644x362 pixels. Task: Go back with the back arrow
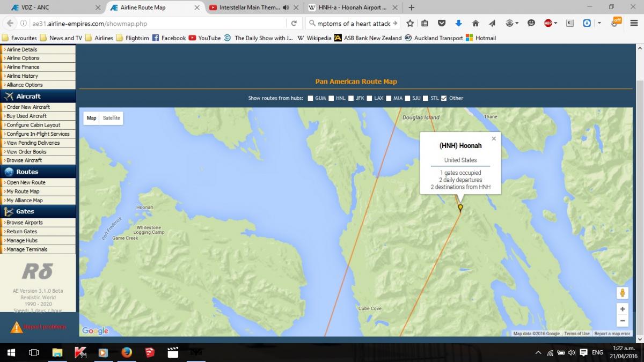pos(10,23)
